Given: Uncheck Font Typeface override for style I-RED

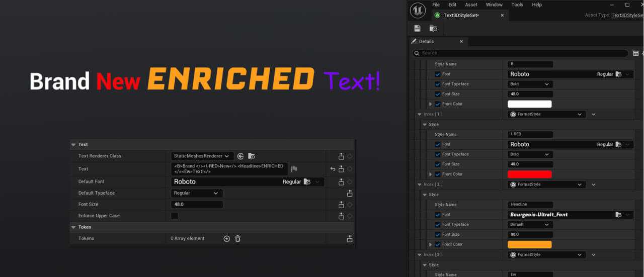Looking at the screenshot, I should click(x=437, y=154).
